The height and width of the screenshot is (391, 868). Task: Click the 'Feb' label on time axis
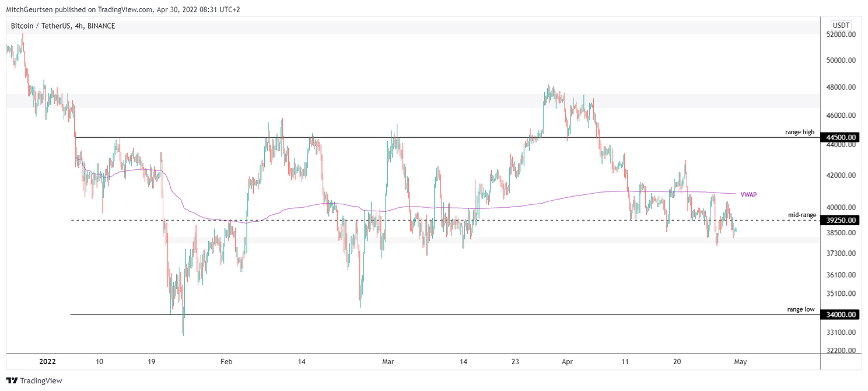pyautogui.click(x=227, y=362)
